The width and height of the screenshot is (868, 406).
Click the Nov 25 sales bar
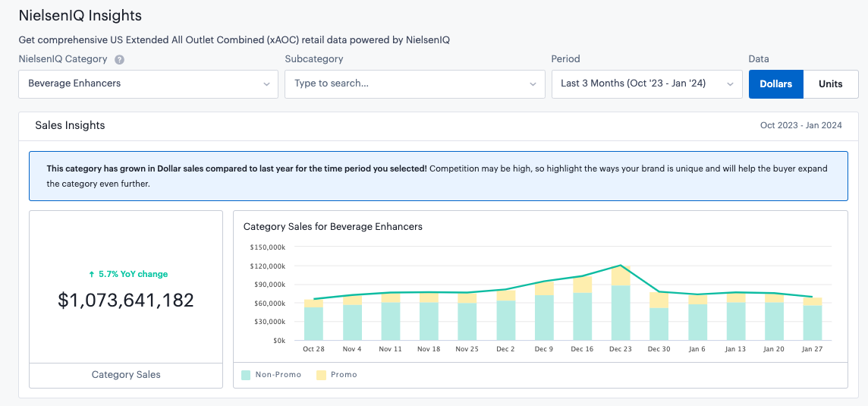[467, 316]
